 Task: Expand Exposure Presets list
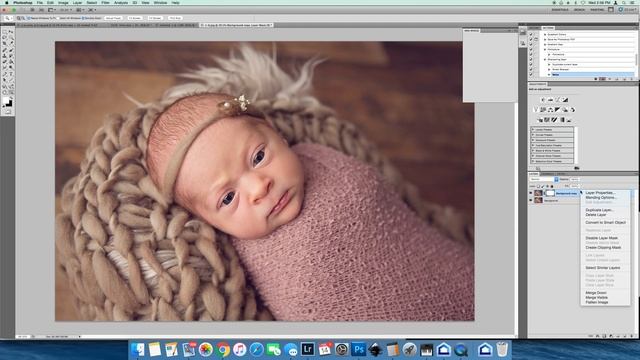(x=533, y=140)
